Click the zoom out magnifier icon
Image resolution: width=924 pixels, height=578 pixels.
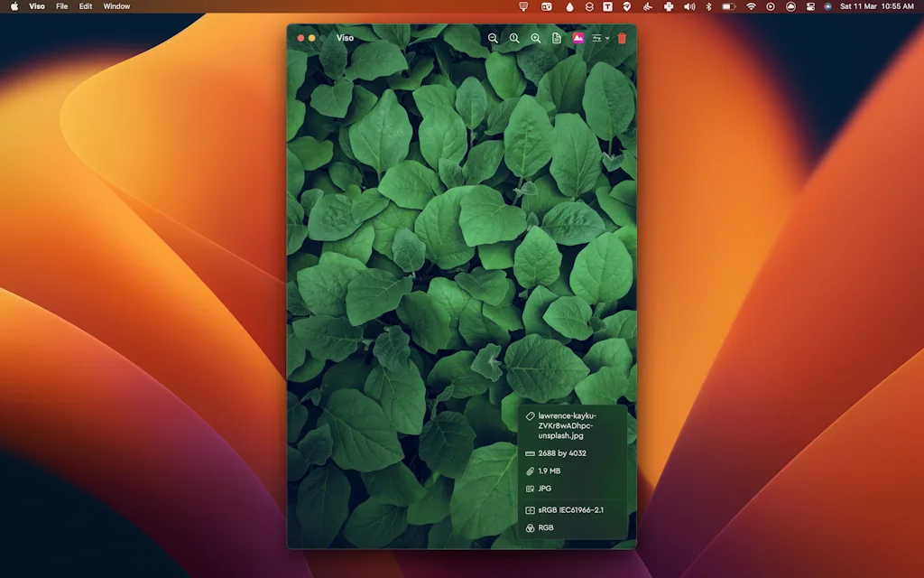click(493, 38)
